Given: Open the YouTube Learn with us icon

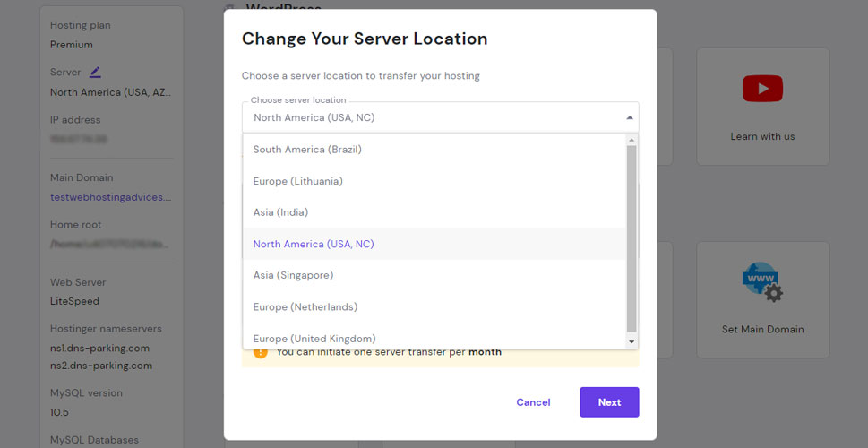Looking at the screenshot, I should coord(762,89).
